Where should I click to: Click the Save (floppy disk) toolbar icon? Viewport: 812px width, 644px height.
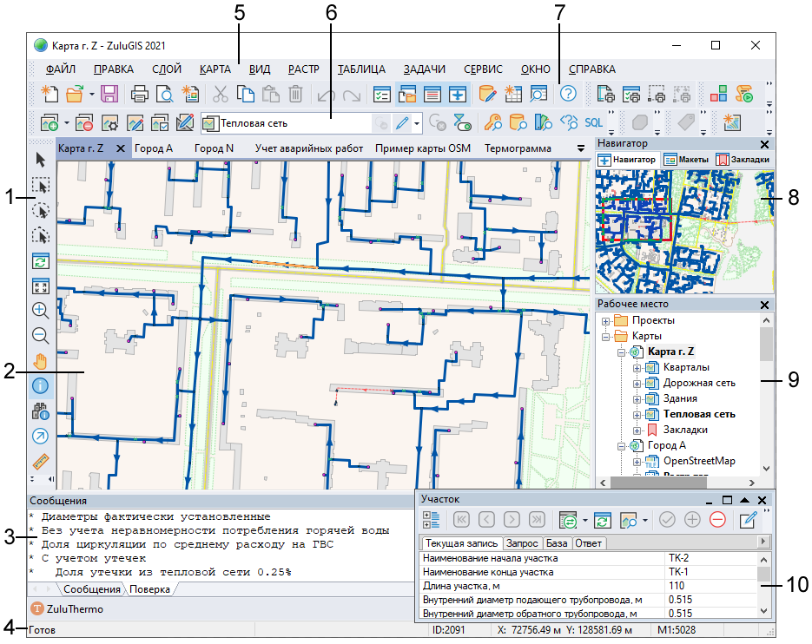[x=109, y=94]
